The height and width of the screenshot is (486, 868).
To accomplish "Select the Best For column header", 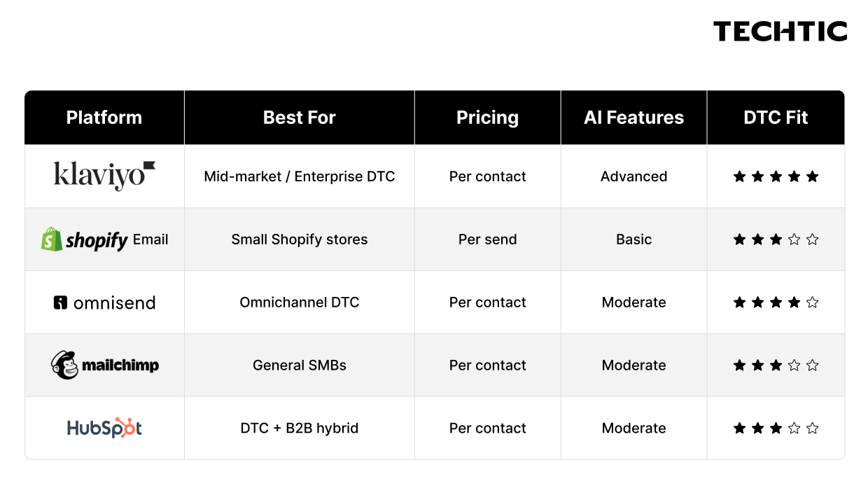I will coord(300,118).
